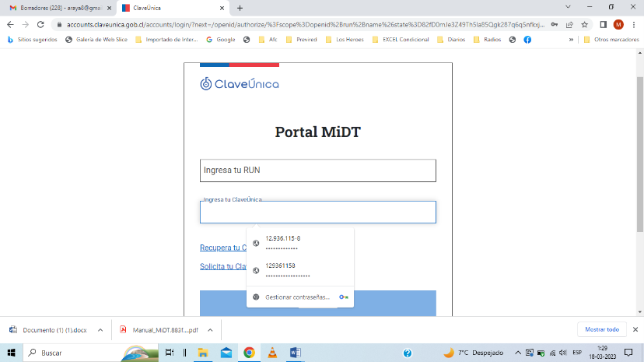Click the browser reload icon
This screenshot has width=644, height=362.
tap(40, 25)
